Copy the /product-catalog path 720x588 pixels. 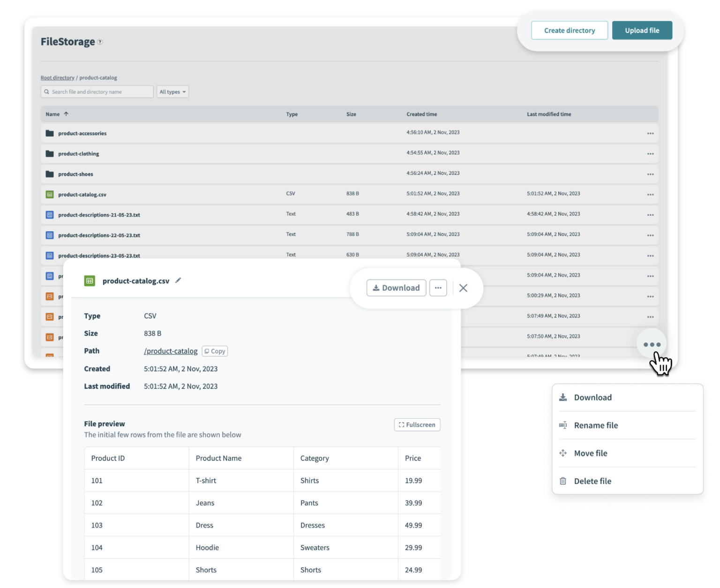click(215, 351)
